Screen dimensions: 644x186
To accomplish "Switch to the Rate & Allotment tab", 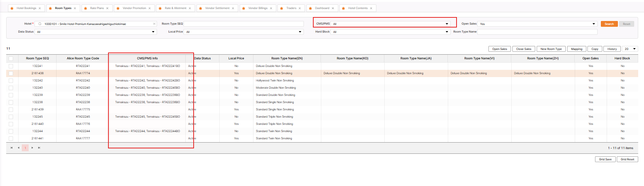I will (x=176, y=8).
